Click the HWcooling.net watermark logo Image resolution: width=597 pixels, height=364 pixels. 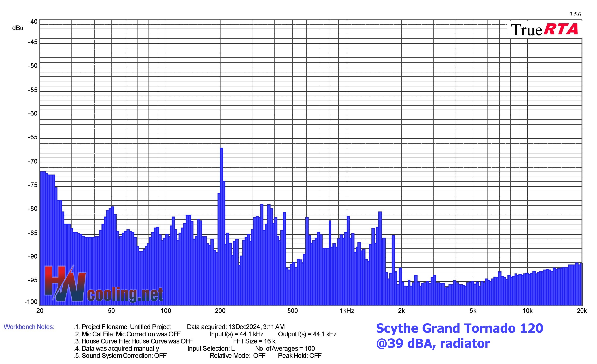click(x=104, y=284)
